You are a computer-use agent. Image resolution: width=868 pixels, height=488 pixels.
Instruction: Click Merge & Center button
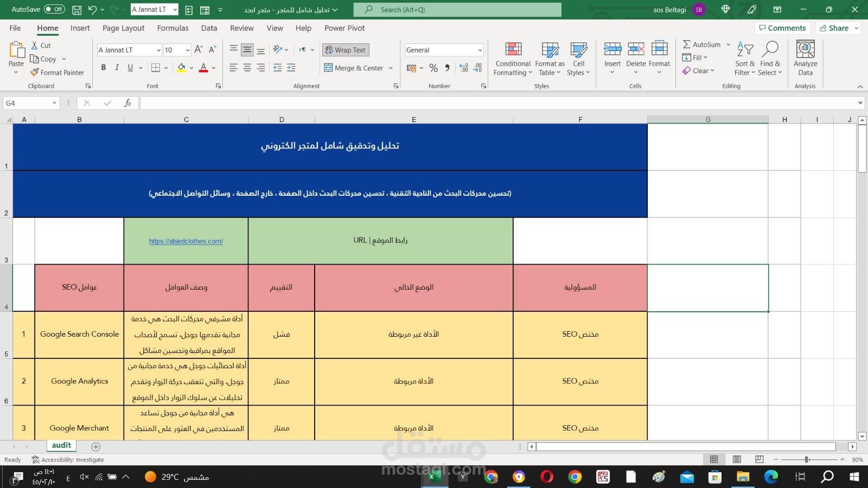coord(354,68)
